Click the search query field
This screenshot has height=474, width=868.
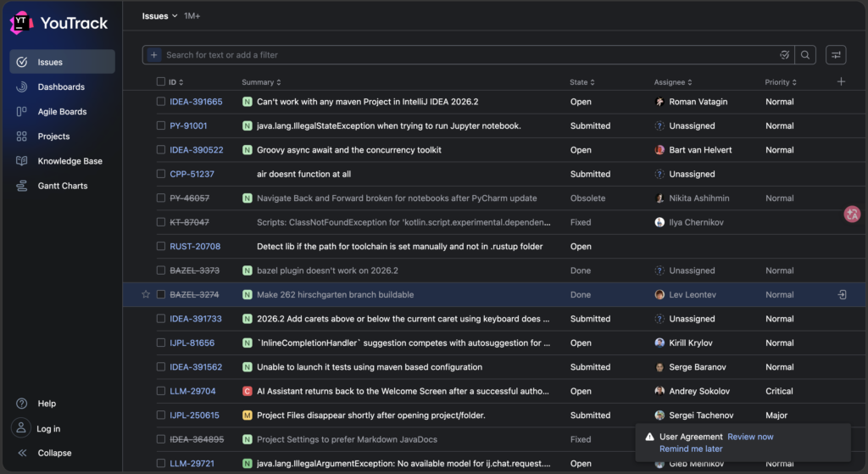[x=468, y=55]
